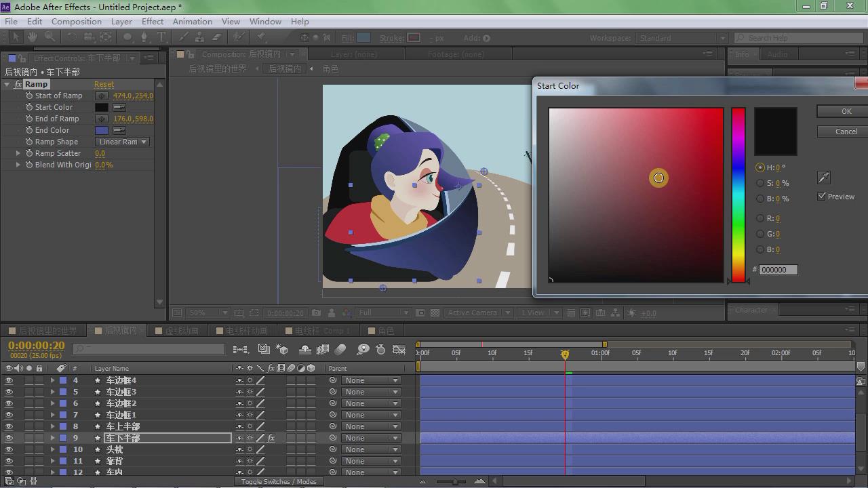Viewport: 868px width, 488px height.
Task: Confirm color with OK button
Action: click(843, 111)
